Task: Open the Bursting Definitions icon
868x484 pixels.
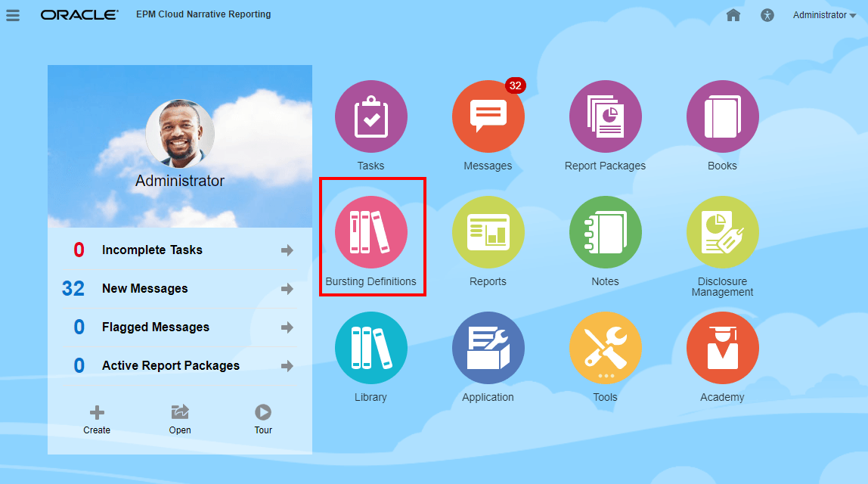Action: click(x=371, y=232)
